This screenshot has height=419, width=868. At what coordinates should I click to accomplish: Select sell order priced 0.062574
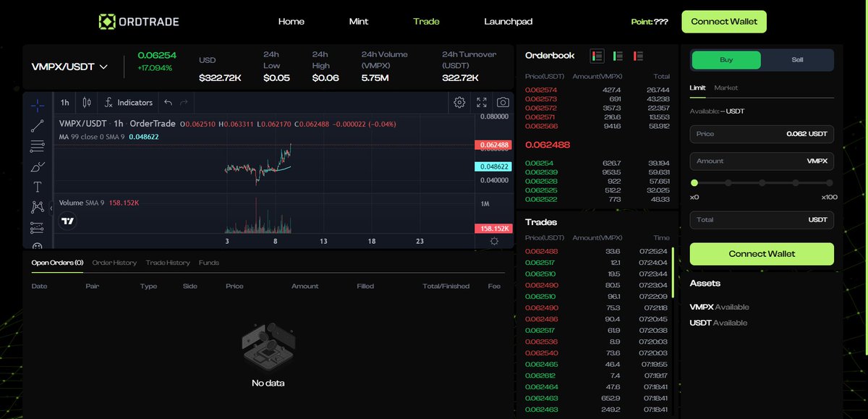[597, 90]
